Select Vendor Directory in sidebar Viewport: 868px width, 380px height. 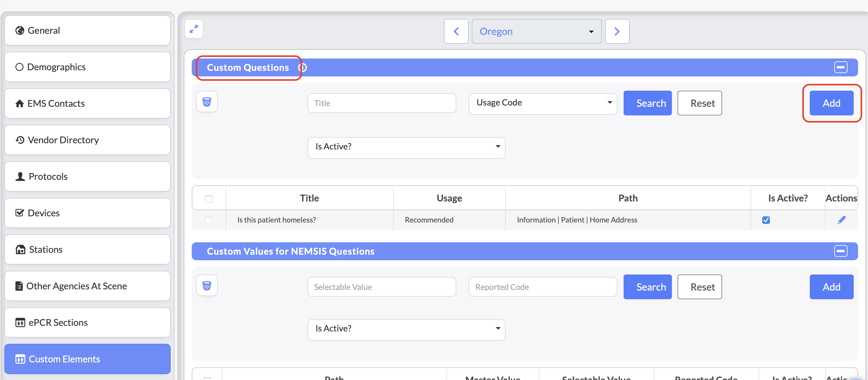pyautogui.click(x=87, y=140)
